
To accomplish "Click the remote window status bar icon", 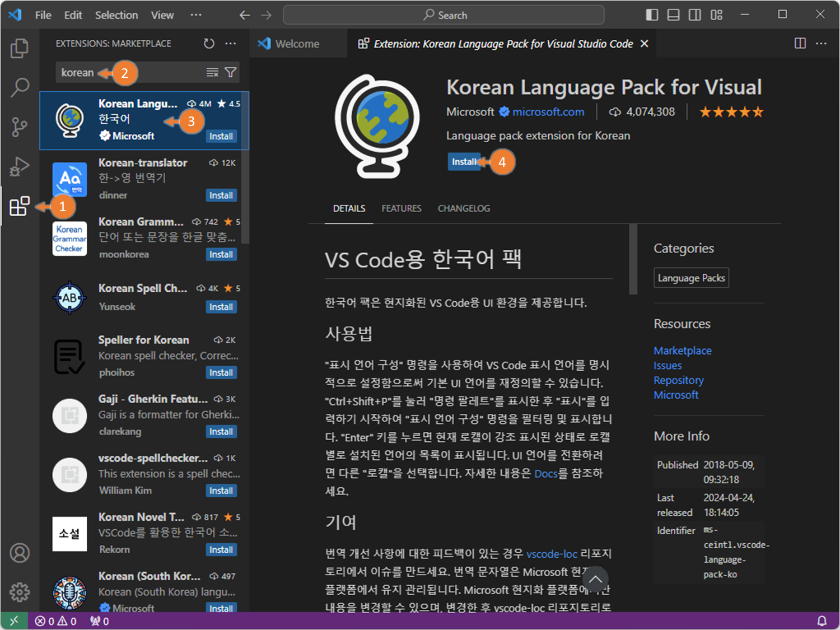I will (14, 620).
